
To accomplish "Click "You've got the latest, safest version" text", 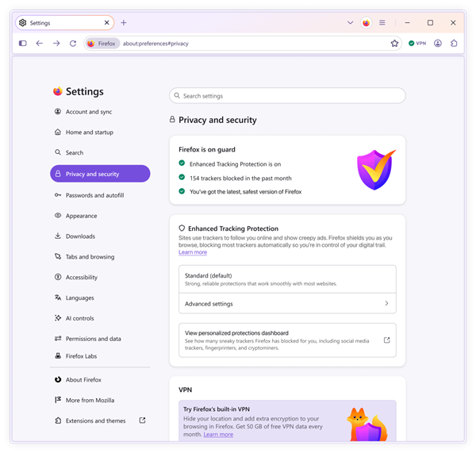I will click(x=246, y=192).
